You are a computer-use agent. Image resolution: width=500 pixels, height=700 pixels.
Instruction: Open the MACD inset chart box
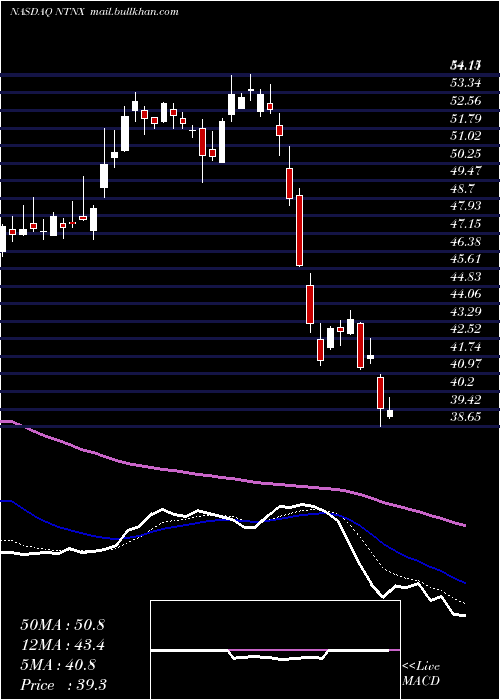[x=275, y=650]
